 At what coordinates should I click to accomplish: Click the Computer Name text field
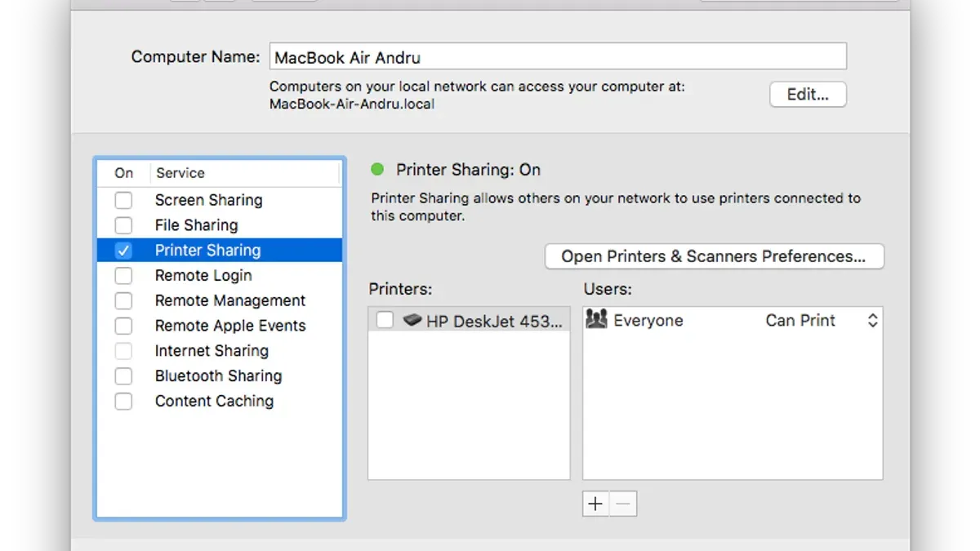(x=558, y=57)
